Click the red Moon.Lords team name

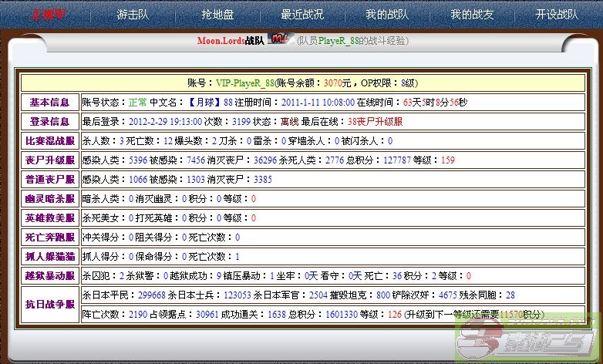tap(221, 40)
